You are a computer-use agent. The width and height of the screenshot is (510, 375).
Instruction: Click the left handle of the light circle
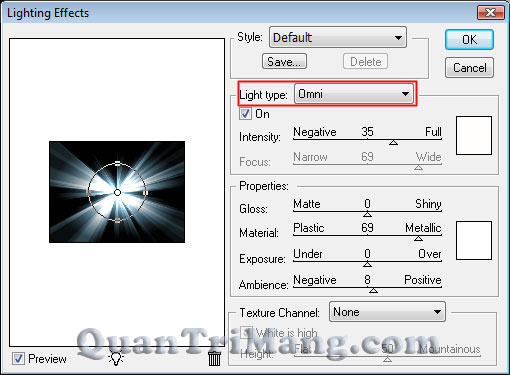coord(89,192)
